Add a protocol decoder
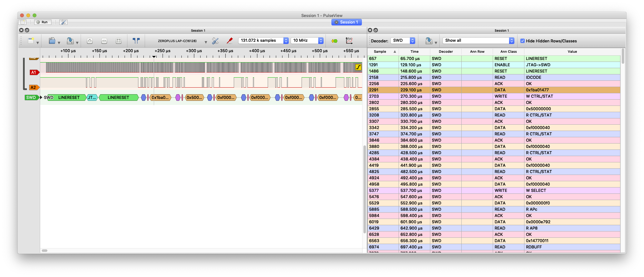644x277 pixels. (x=335, y=41)
